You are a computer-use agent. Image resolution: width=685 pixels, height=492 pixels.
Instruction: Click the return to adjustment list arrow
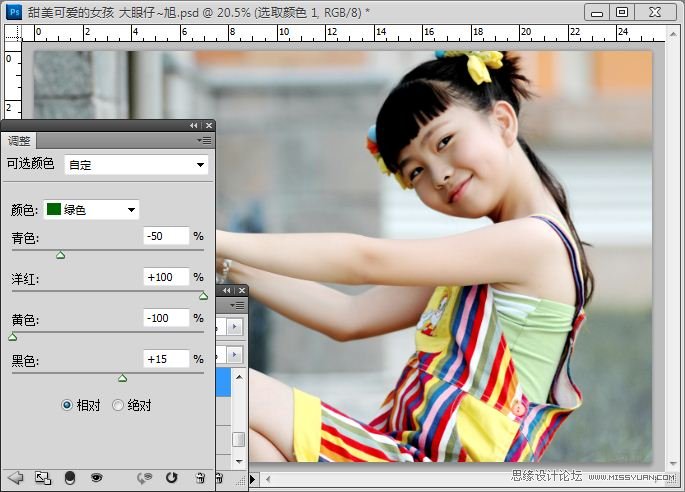(x=15, y=478)
